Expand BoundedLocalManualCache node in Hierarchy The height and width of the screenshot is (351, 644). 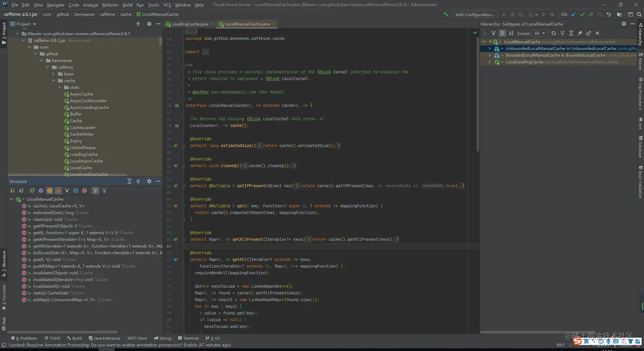(x=490, y=55)
